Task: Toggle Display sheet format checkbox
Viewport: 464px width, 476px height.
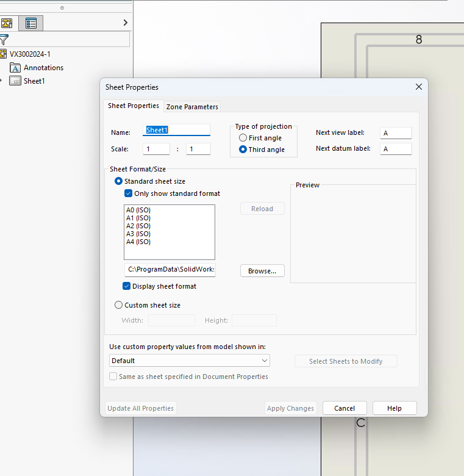Action: (x=127, y=286)
